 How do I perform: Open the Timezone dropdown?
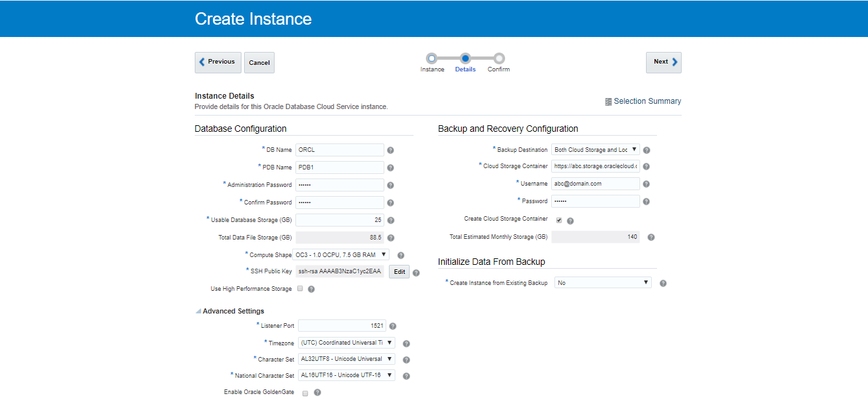pos(346,343)
